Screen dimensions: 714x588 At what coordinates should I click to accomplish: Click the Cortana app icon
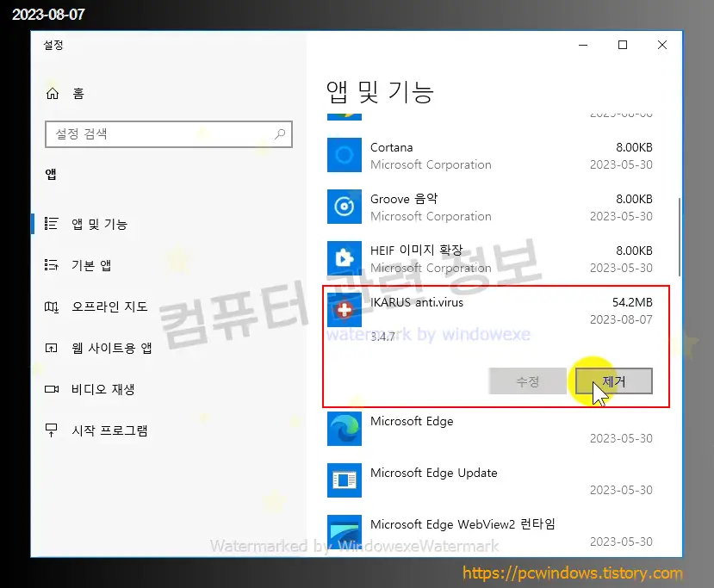[x=345, y=155]
